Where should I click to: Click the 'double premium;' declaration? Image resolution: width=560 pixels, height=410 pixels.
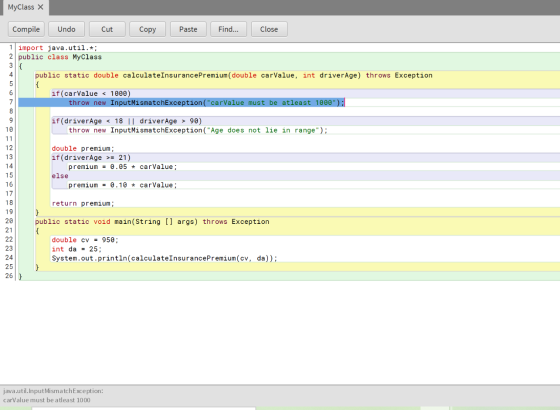point(83,149)
